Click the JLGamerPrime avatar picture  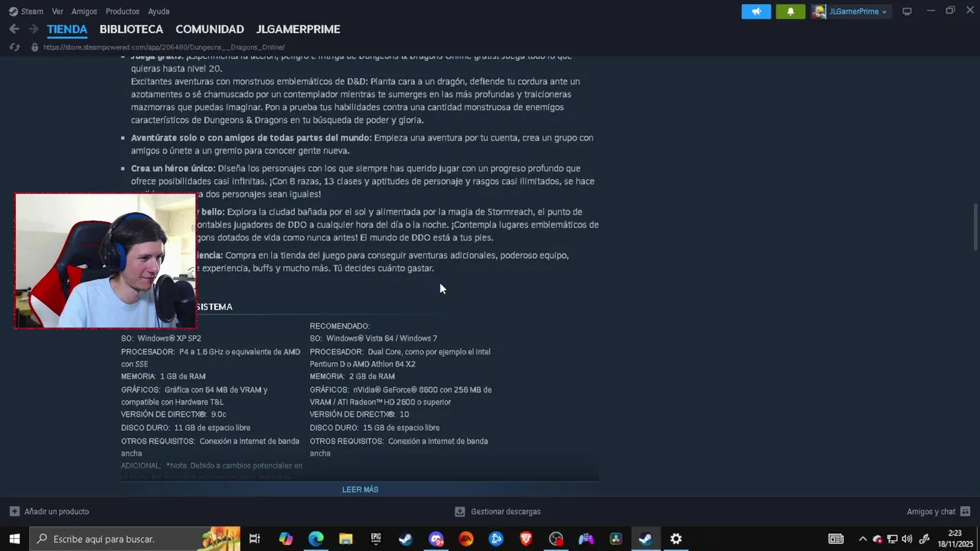tap(819, 11)
